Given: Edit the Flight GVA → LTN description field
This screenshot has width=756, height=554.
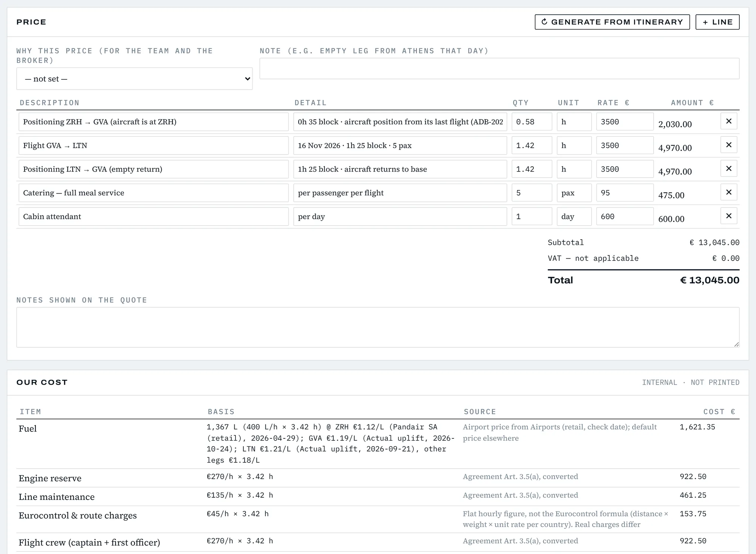Looking at the screenshot, I should 153,145.
